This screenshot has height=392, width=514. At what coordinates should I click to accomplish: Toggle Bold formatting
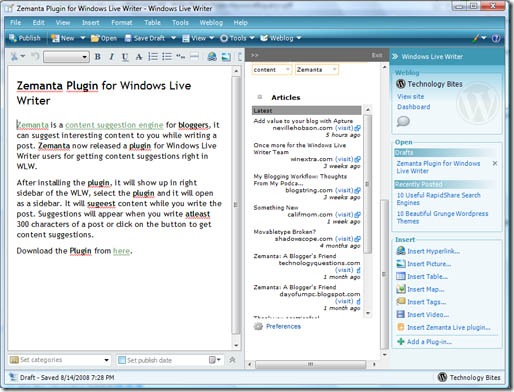coord(98,57)
